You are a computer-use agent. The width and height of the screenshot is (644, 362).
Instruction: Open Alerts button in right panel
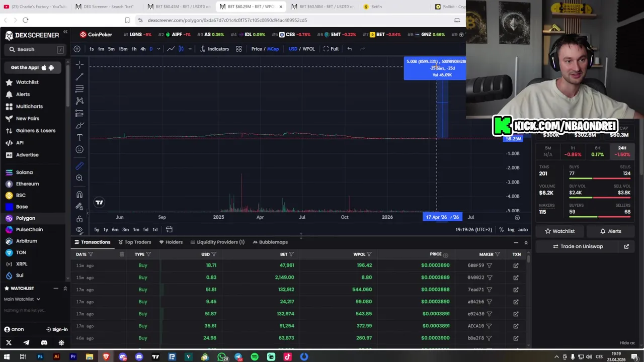[611, 231]
